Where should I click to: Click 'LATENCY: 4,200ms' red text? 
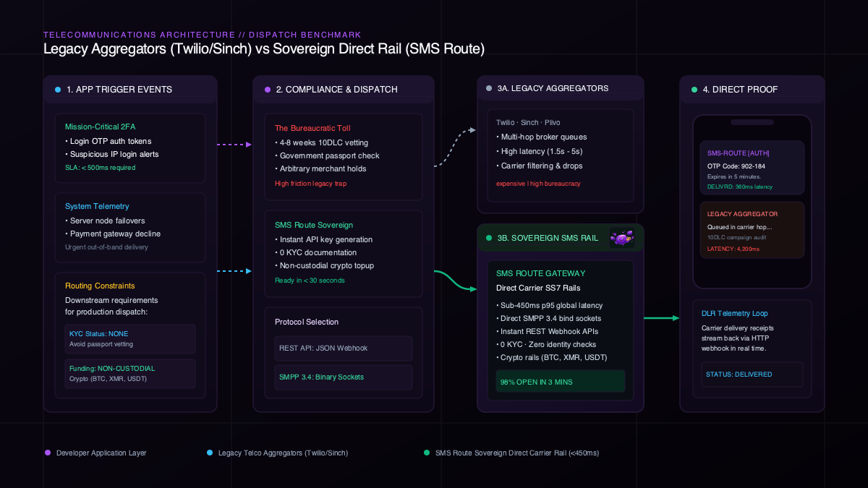click(x=734, y=249)
